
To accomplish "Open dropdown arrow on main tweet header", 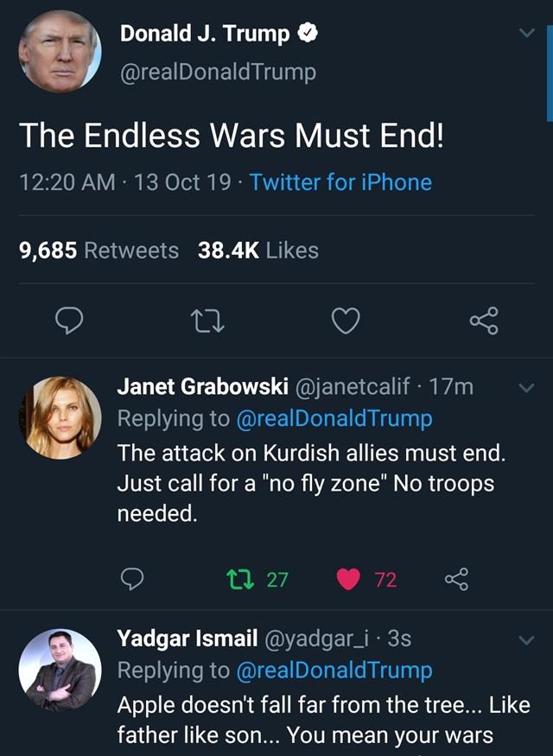I will [525, 35].
